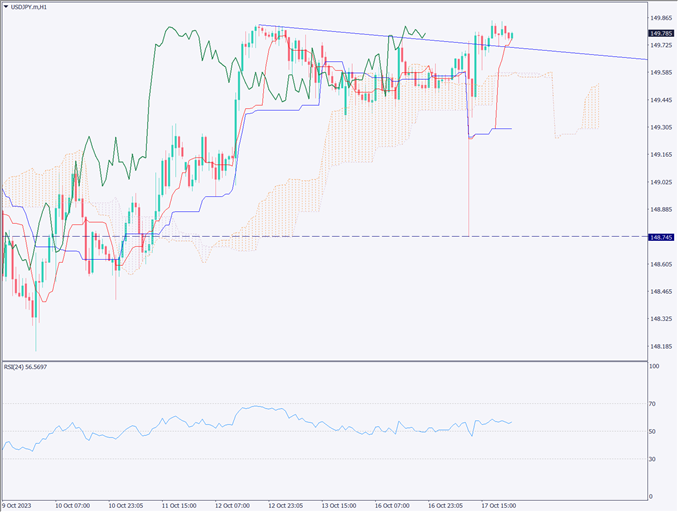Image resolution: width=678 pixels, height=512 pixels.
Task: Click the triangle icon beside USDJPY.m,H1
Action: click(6, 6)
